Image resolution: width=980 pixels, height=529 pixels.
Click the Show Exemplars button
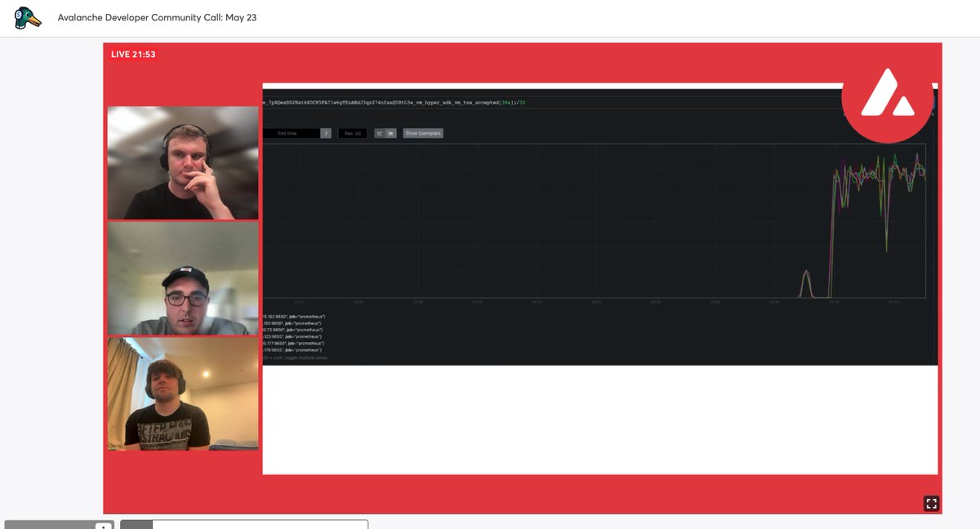(423, 133)
